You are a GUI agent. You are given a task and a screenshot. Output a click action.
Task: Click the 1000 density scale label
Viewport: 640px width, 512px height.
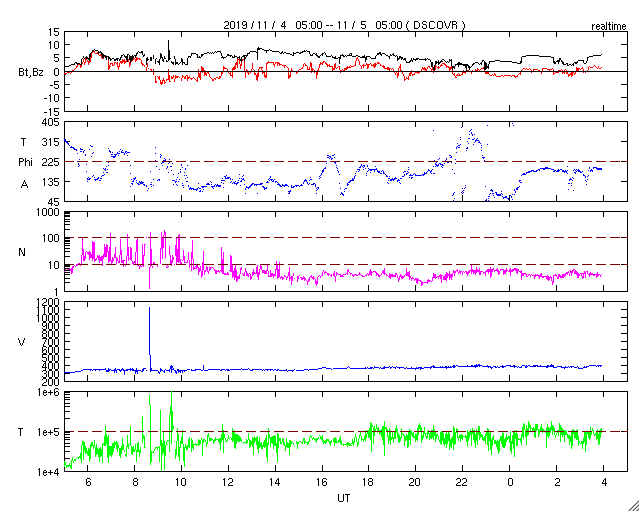pyautogui.click(x=47, y=213)
